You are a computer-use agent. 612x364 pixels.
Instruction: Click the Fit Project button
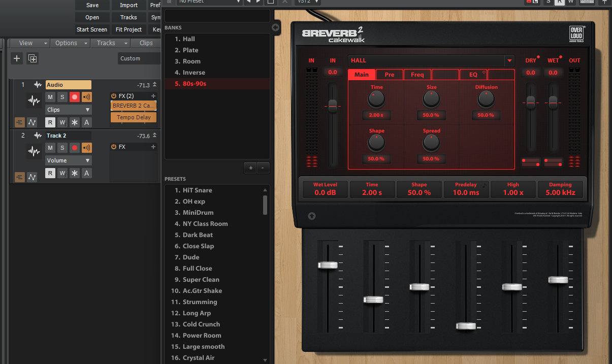coord(128,29)
